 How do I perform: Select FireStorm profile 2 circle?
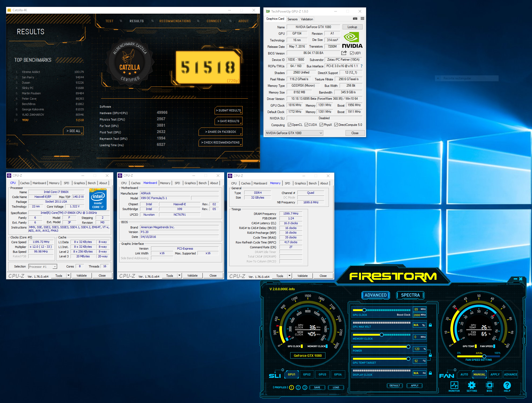pos(298,387)
